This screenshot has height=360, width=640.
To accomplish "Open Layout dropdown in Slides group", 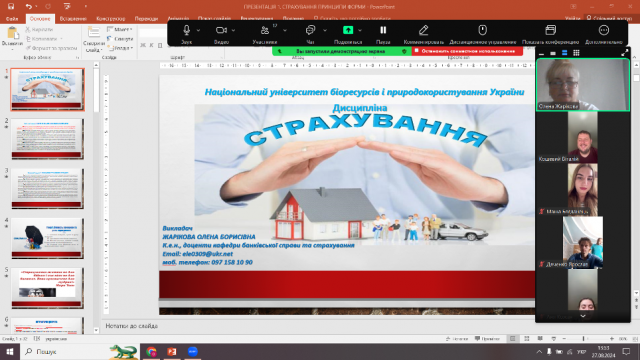I will pyautogui.click(x=120, y=29).
